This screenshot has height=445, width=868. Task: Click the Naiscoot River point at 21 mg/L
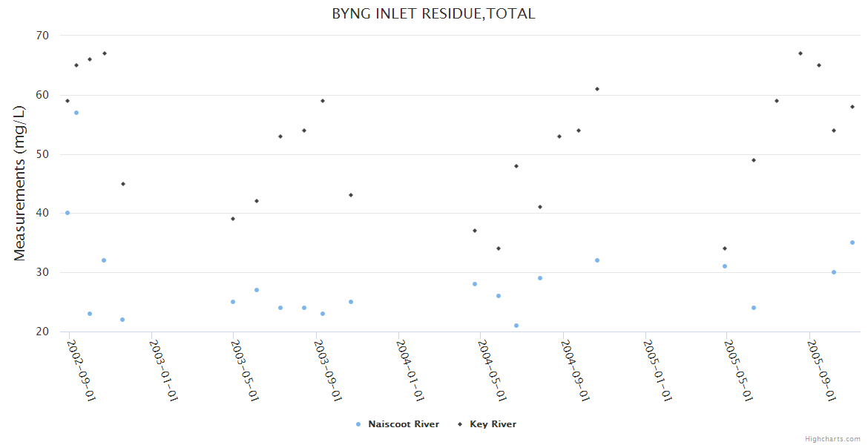(516, 326)
